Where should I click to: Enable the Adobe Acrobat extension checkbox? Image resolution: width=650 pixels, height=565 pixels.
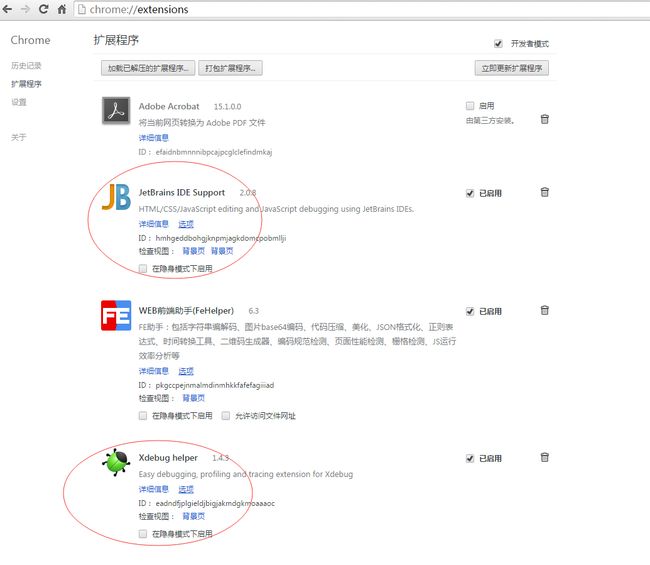470,106
